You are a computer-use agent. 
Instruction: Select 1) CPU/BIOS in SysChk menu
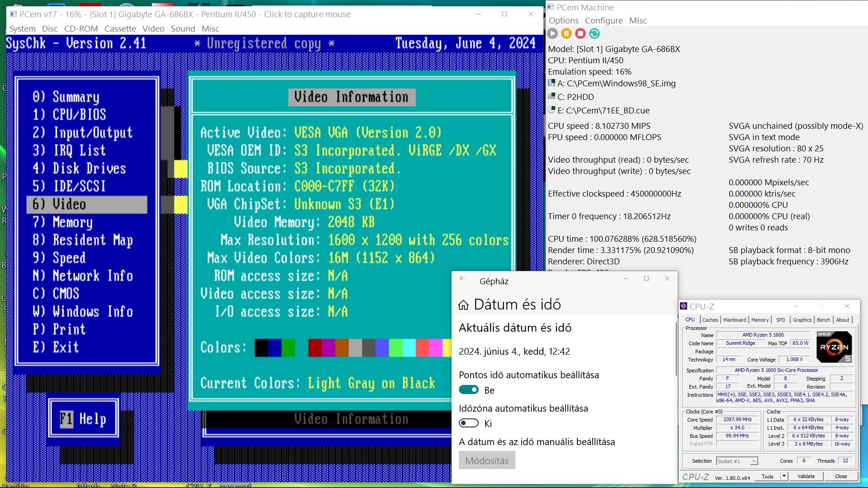[x=69, y=115]
